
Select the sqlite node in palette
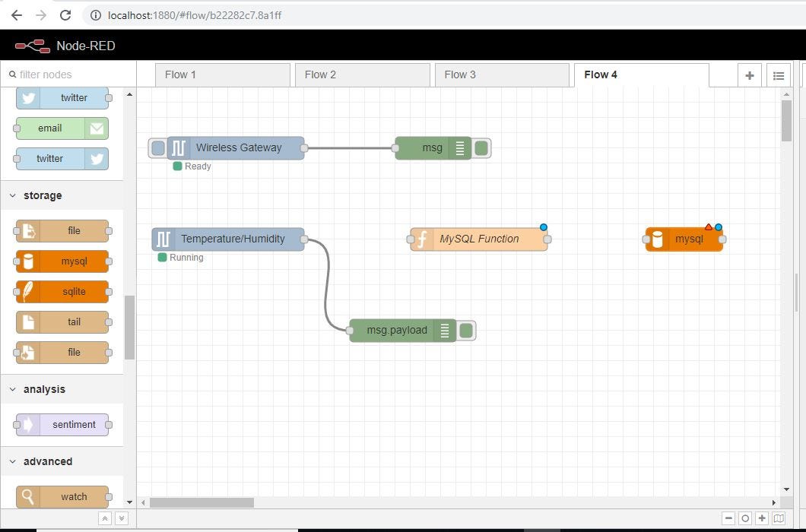coord(62,291)
